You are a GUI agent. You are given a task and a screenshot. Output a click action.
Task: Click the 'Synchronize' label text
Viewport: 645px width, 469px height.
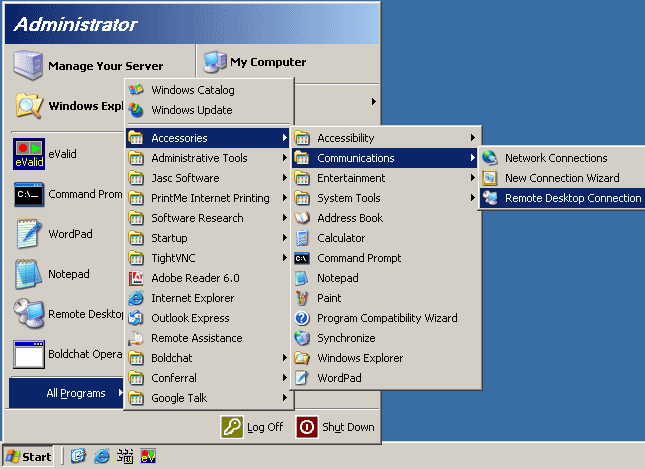[x=346, y=338]
